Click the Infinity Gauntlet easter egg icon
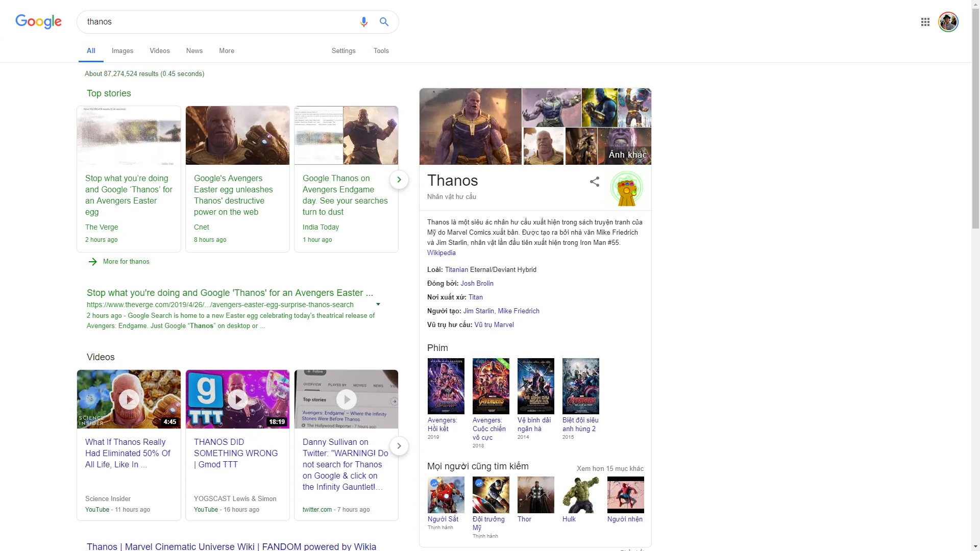This screenshot has height=551, width=980. (627, 189)
